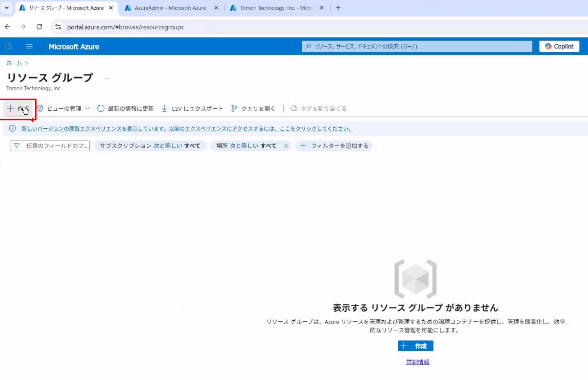This screenshot has width=588, height=380.
Task: Reload the page with browser refresh icon
Action: click(39, 27)
